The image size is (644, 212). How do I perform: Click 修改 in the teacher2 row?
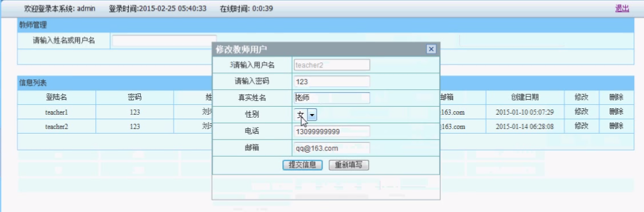click(581, 126)
